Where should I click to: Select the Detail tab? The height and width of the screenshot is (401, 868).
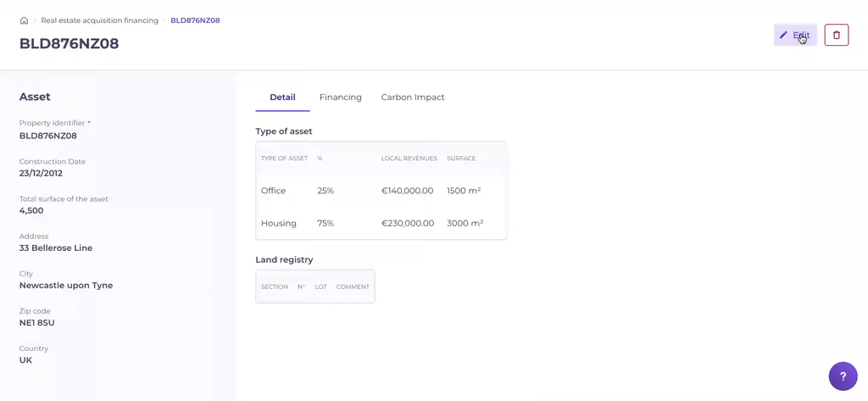click(282, 97)
